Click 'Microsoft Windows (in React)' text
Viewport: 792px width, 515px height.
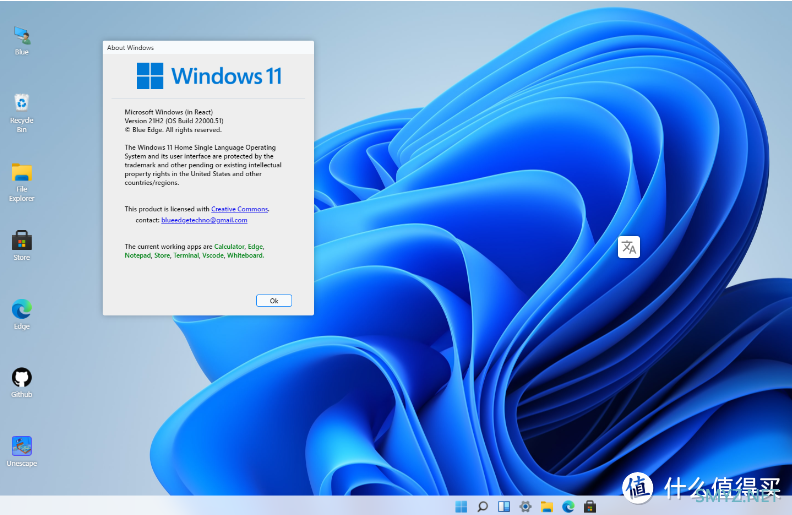point(169,112)
